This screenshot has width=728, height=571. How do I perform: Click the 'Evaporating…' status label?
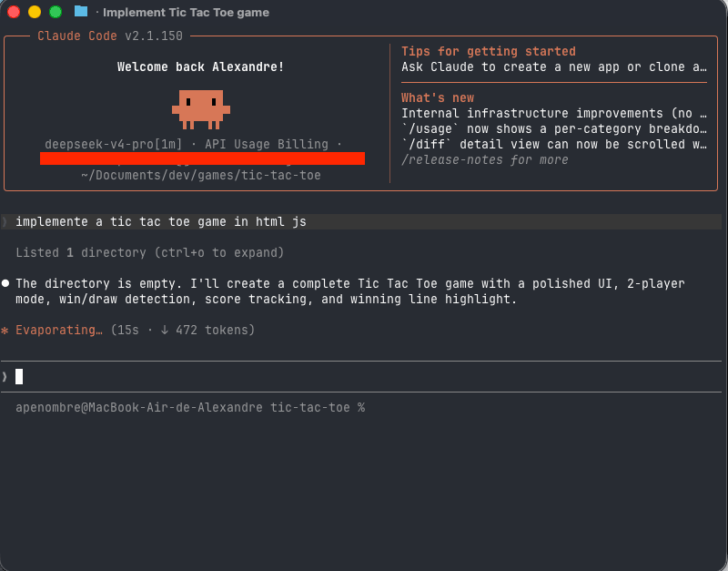click(59, 331)
